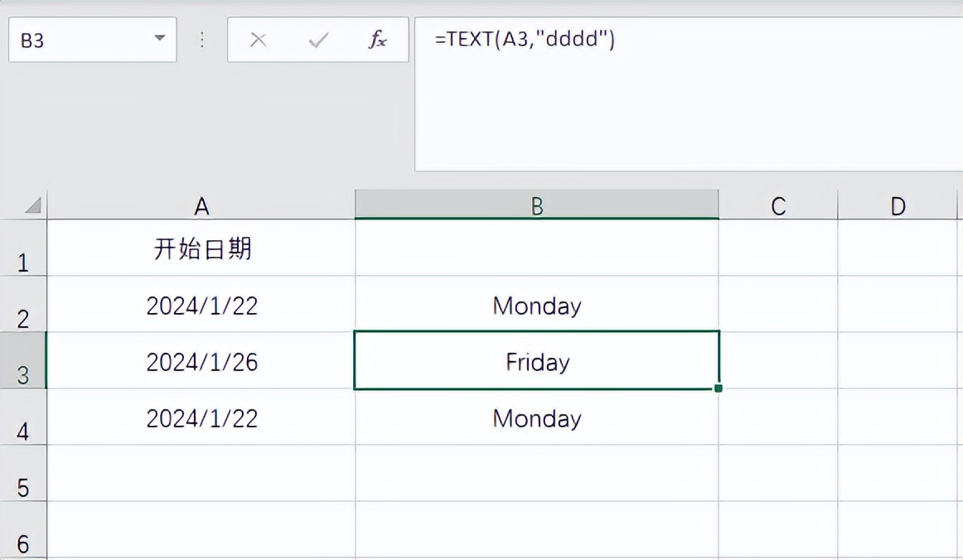Select row 4 header

coord(23,418)
